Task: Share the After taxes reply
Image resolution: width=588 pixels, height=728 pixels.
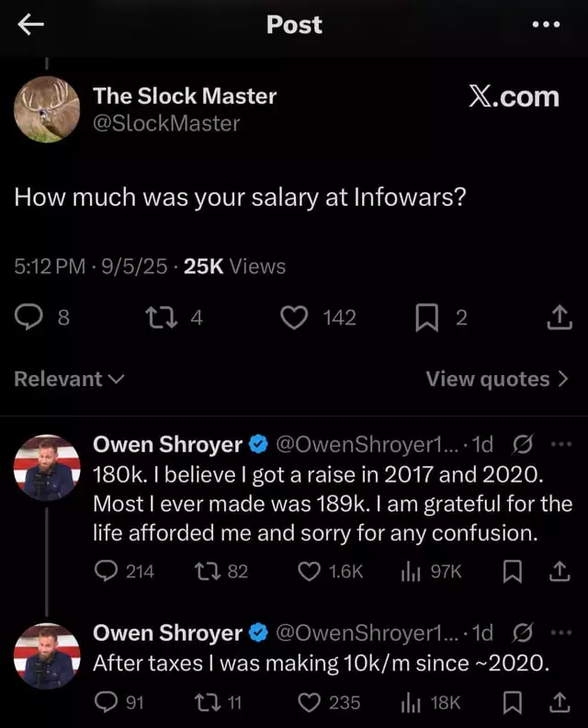Action: [560, 702]
